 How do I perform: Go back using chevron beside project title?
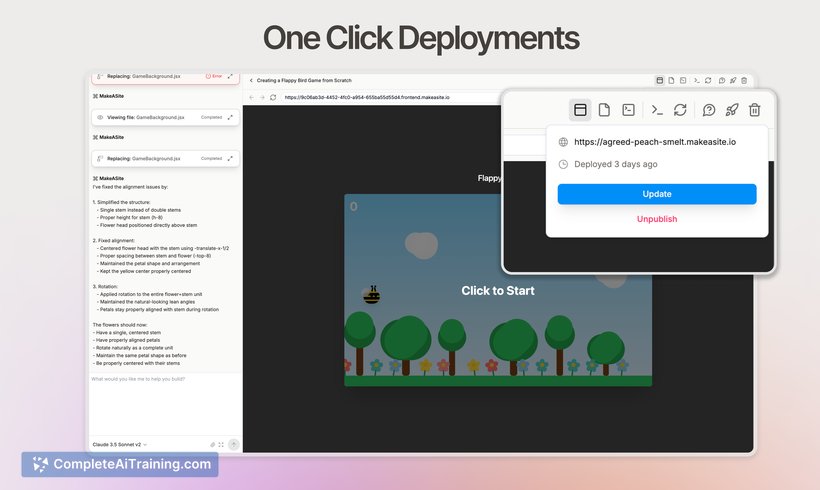251,81
